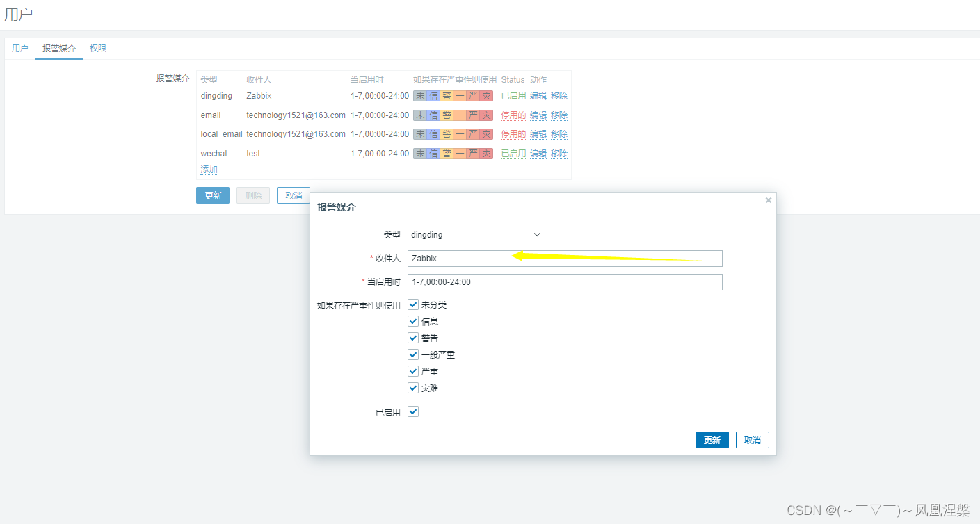This screenshot has width=980, height=524.
Task: Click 编辑 on the wechat row
Action: pyautogui.click(x=538, y=153)
